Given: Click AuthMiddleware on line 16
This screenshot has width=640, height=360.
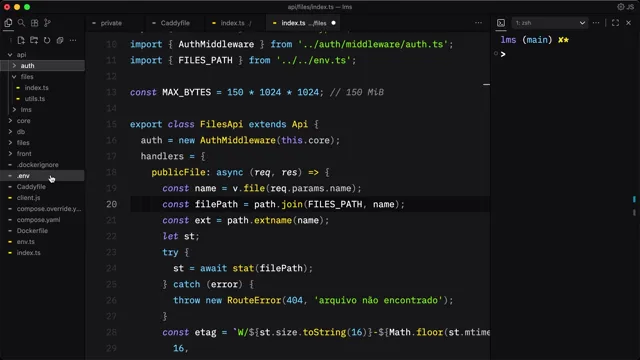Looking at the screenshot, I should [238, 140].
